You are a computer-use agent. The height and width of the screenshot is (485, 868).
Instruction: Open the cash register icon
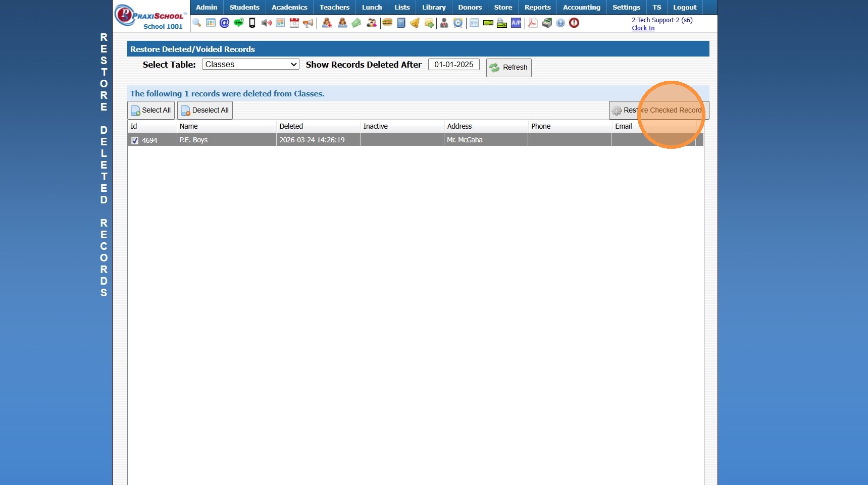(547, 23)
